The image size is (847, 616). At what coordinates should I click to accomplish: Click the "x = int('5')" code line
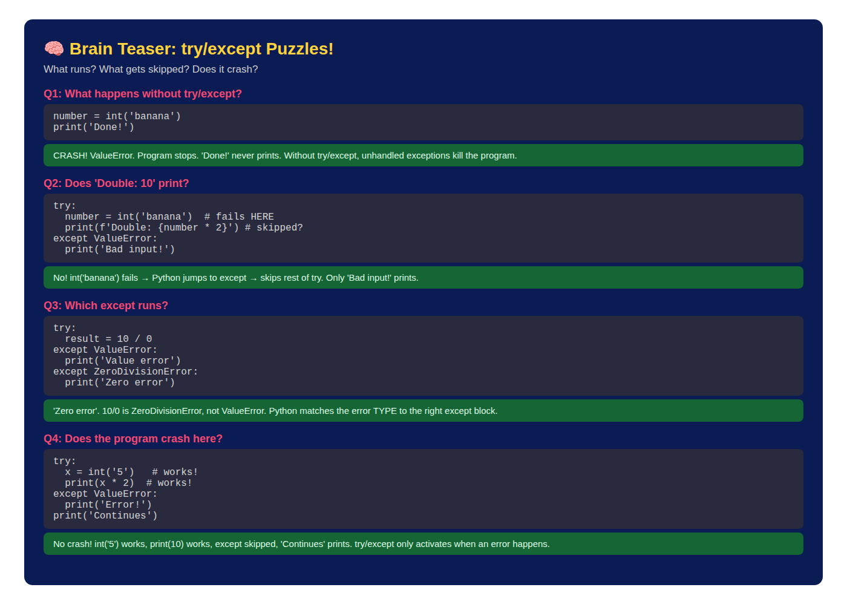point(100,472)
